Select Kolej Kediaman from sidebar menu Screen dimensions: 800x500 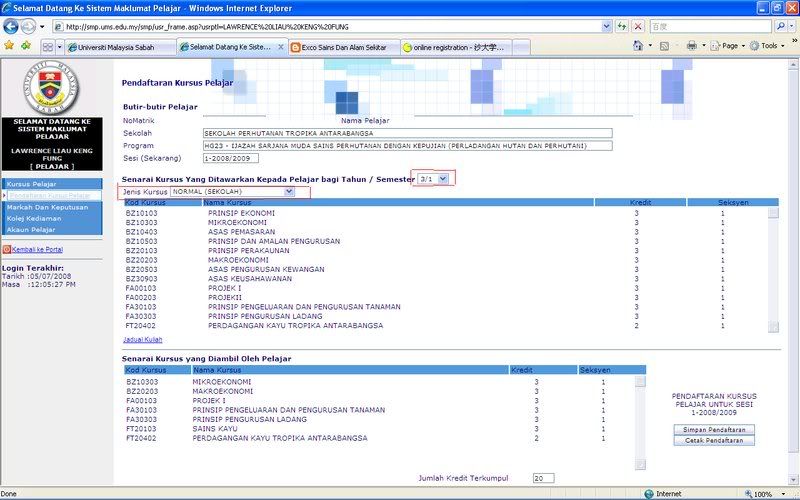click(x=35, y=217)
